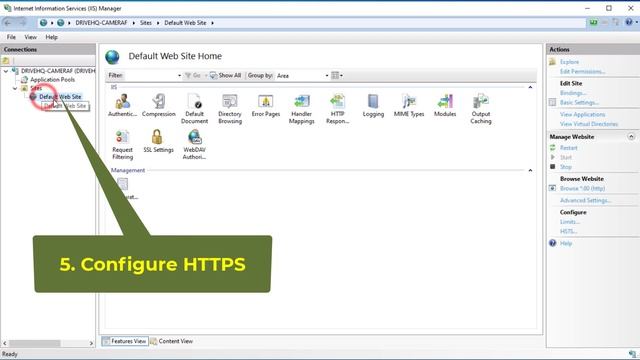Image resolution: width=640 pixels, height=360 pixels.
Task: Open Request Filtering feature
Action: click(x=122, y=144)
